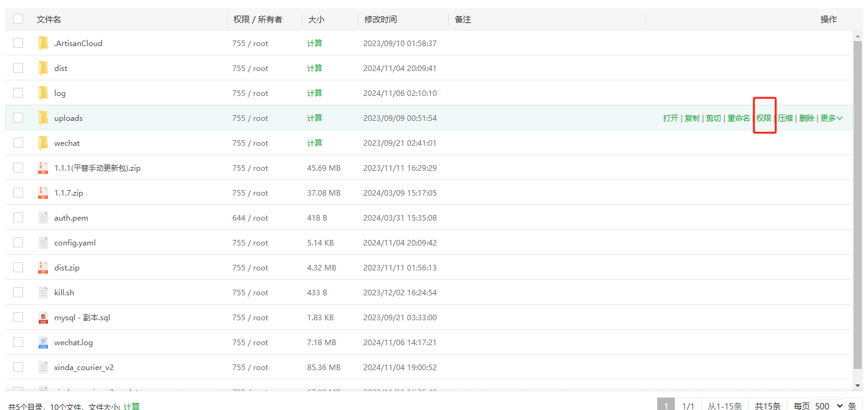Sort by the 文件名 column header

coord(49,19)
